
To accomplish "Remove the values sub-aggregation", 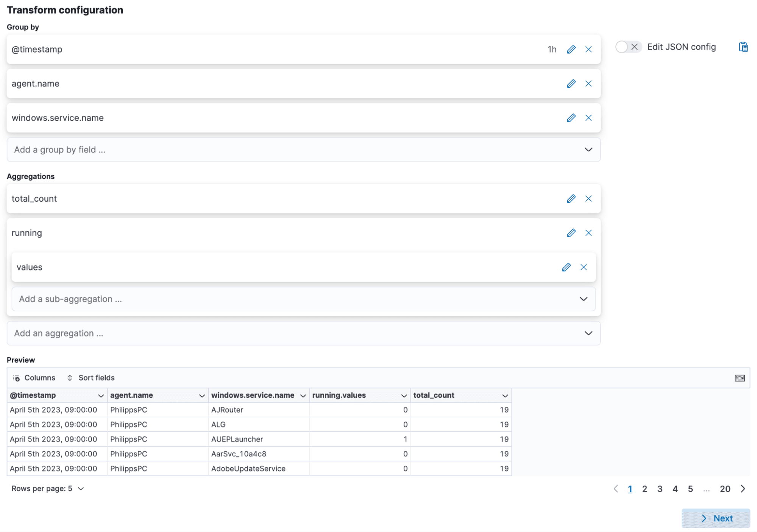I will (x=583, y=267).
